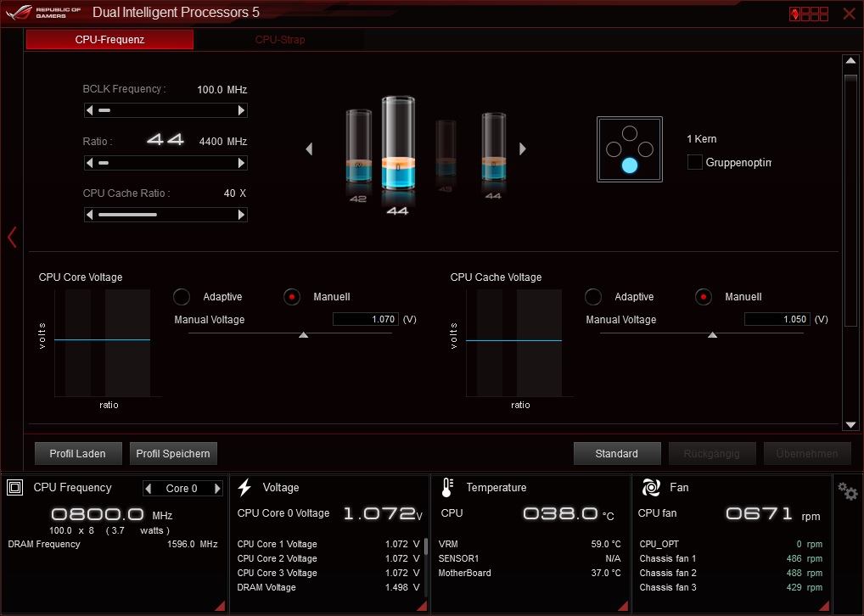Screen dimensions: 864x616
Task: Open the CPU-Strap tab
Action: (x=279, y=40)
